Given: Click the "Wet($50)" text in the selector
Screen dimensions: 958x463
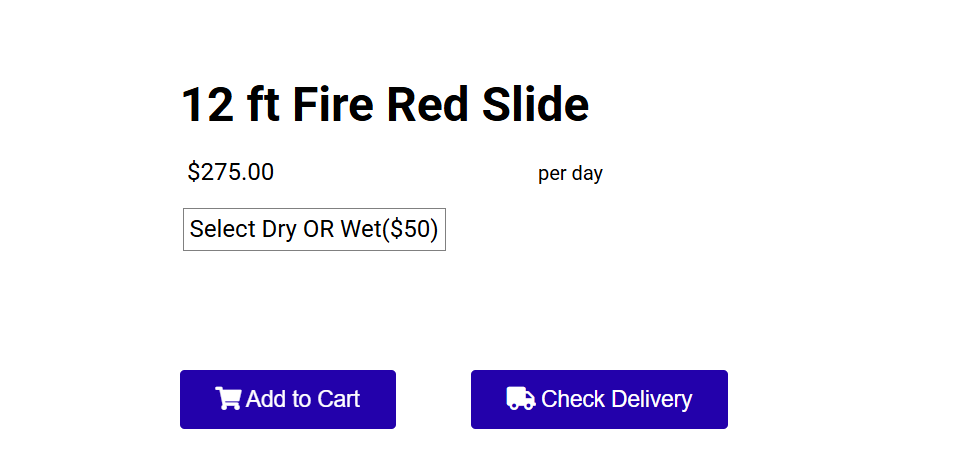Looking at the screenshot, I should [x=389, y=229].
